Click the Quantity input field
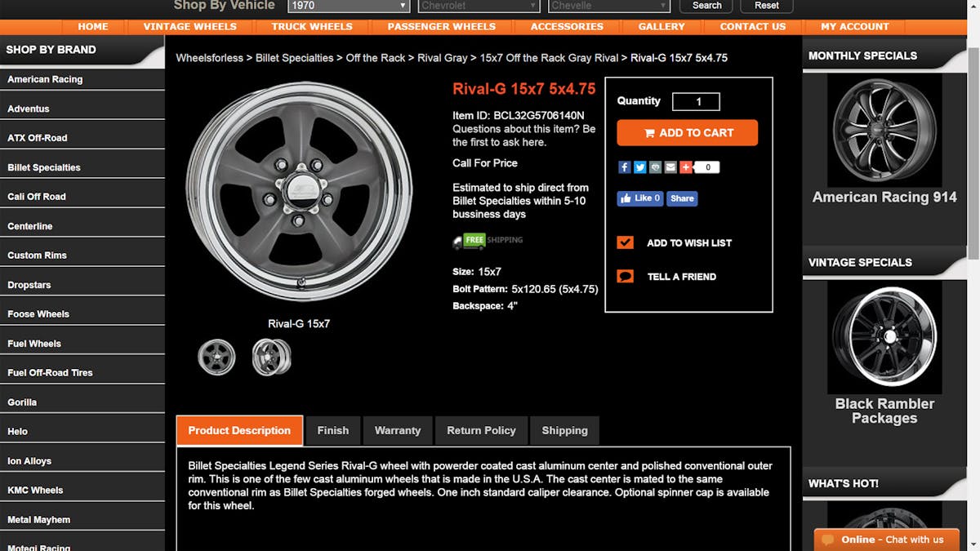 (x=696, y=101)
